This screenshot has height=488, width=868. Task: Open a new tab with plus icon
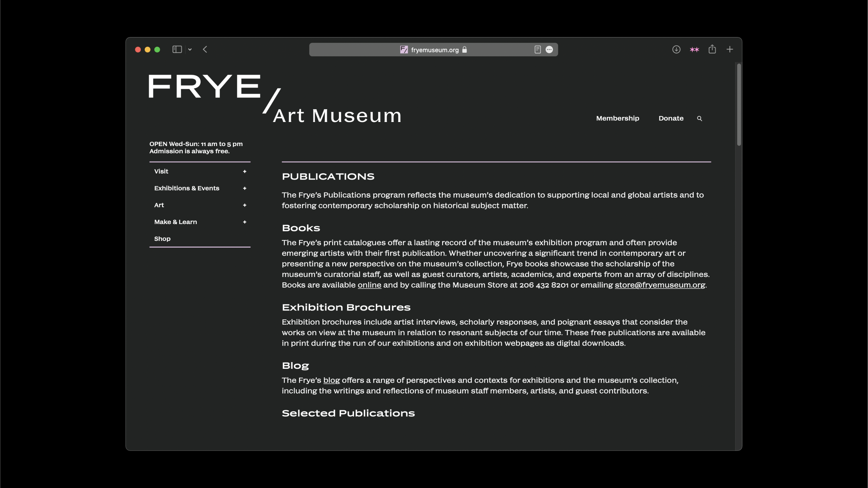point(730,50)
